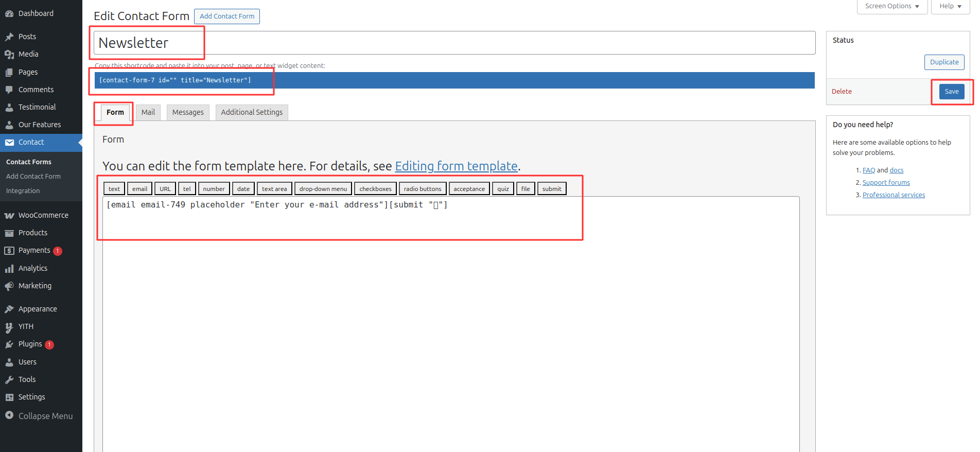
Task: Switch to the Additional Settings tab
Action: (x=252, y=112)
